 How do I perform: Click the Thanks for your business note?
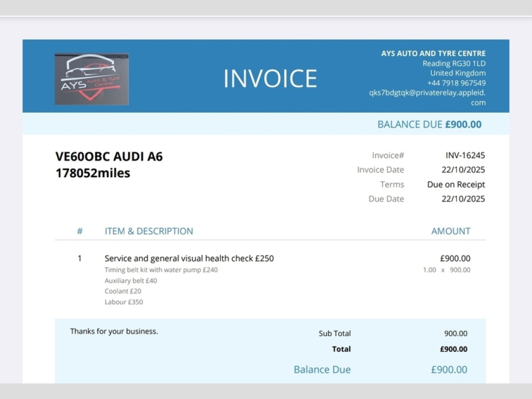click(x=114, y=331)
